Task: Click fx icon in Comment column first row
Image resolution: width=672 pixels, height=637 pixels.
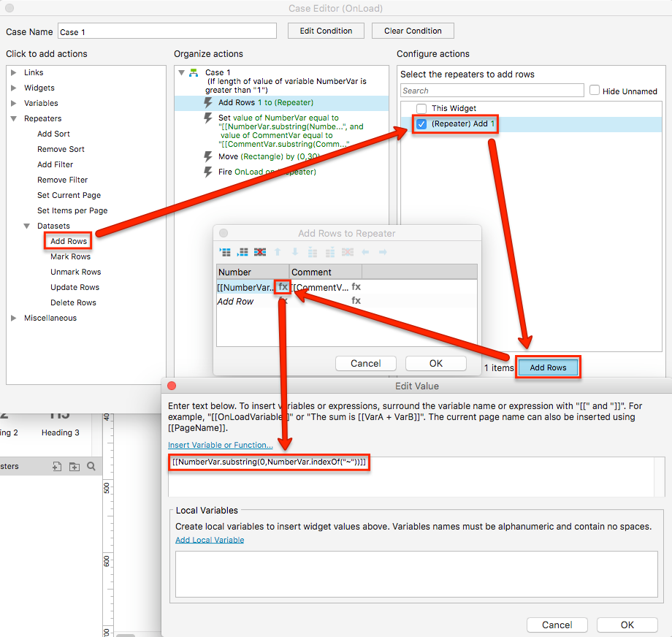Action: point(356,287)
